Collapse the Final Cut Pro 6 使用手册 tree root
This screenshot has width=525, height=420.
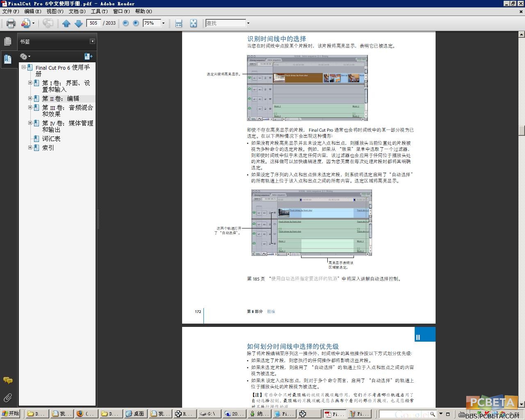pos(23,67)
